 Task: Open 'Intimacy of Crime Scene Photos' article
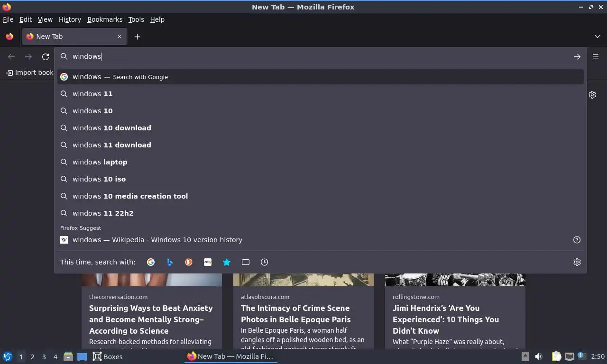coord(295,314)
